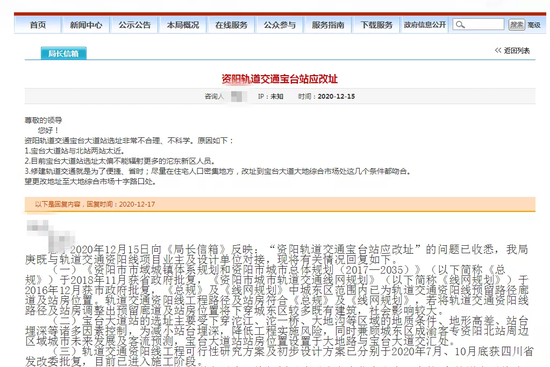Click the post date 2020-12-15
550x367 pixels.
[336, 96]
